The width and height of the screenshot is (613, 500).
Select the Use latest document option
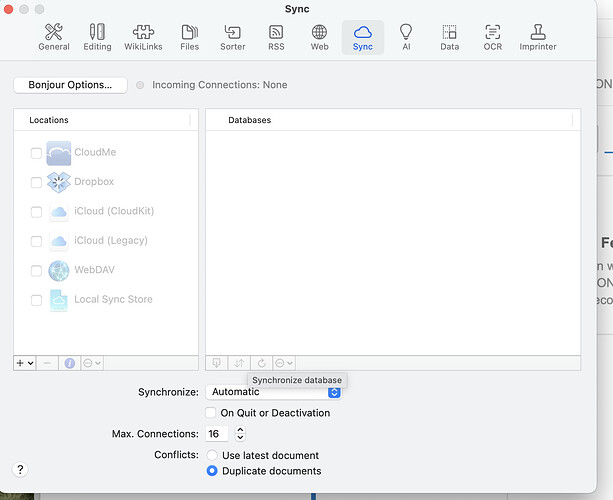[x=211, y=455]
